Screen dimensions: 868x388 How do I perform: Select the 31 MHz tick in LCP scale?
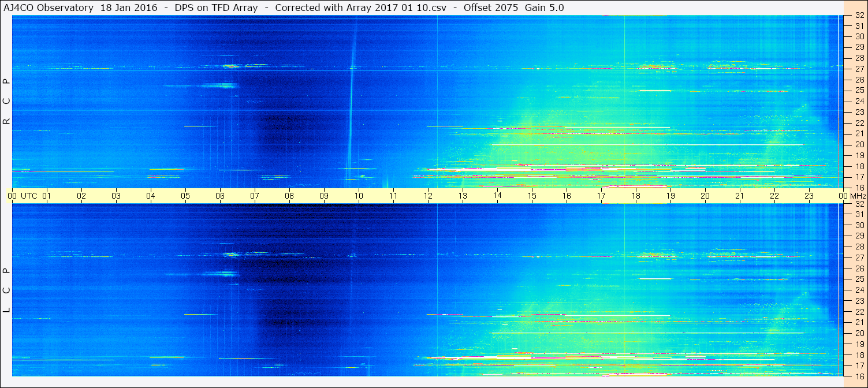click(x=859, y=214)
